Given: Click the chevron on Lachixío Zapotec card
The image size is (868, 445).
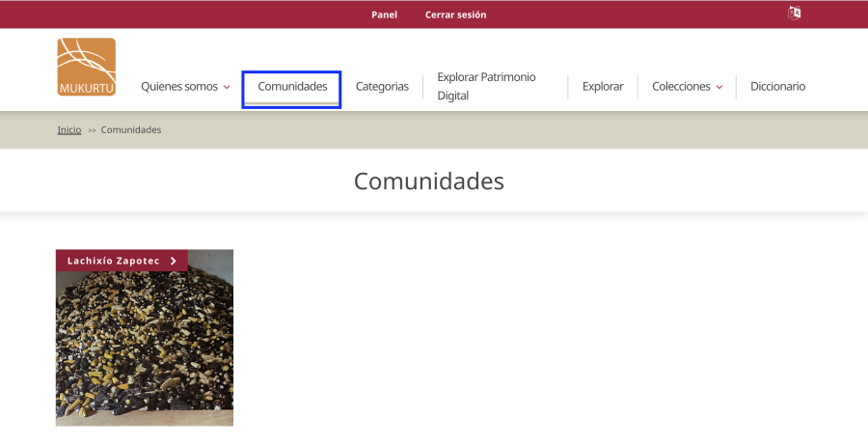Looking at the screenshot, I should point(174,261).
